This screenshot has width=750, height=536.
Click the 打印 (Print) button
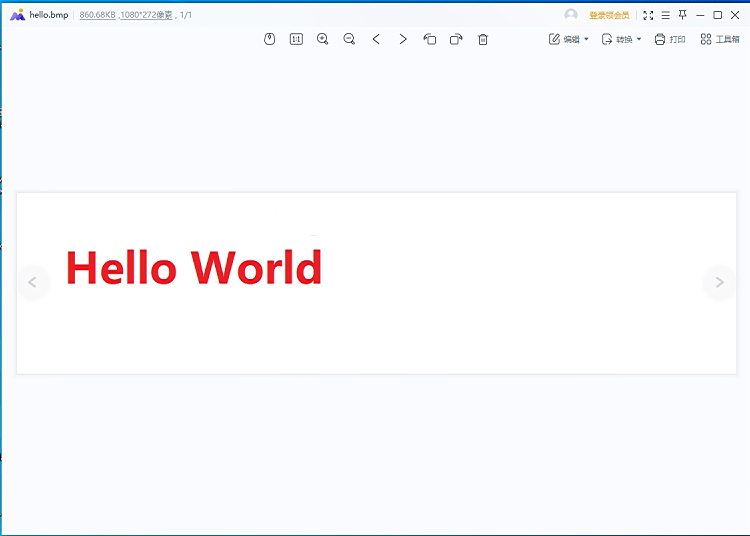click(x=670, y=39)
